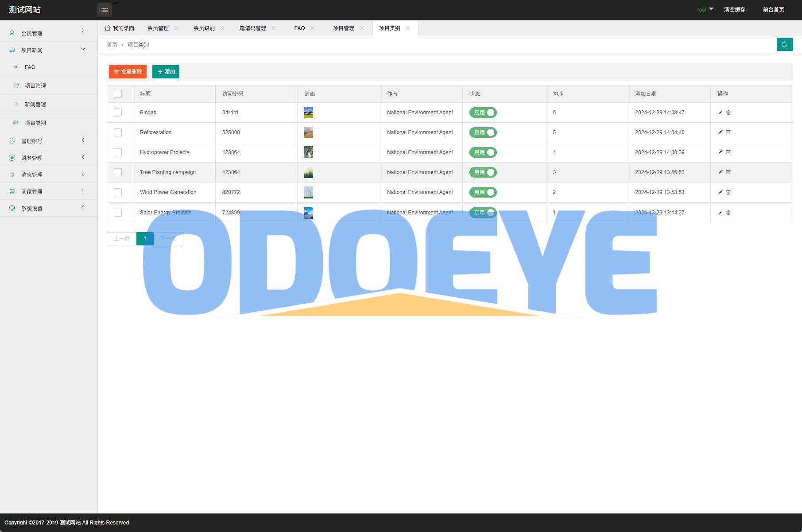Check the Wind Power Generation checkbox
Image resolution: width=802 pixels, height=532 pixels.
point(118,192)
